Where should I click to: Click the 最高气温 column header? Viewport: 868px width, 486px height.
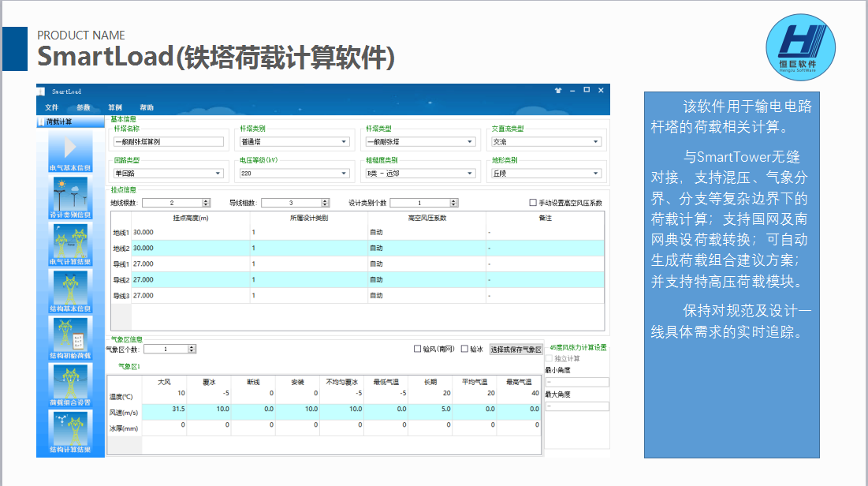[519, 383]
